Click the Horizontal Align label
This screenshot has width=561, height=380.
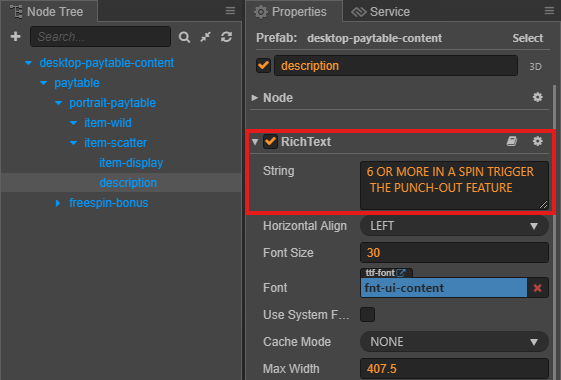point(305,226)
